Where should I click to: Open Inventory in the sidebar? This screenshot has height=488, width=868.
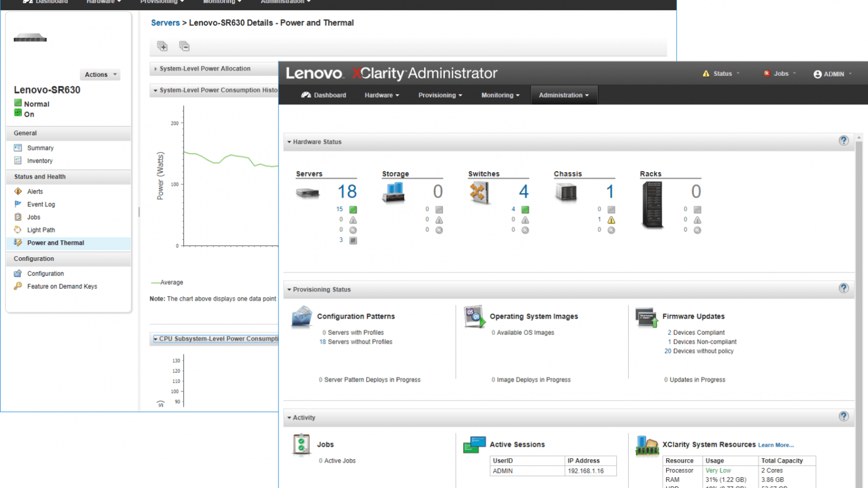coord(40,161)
